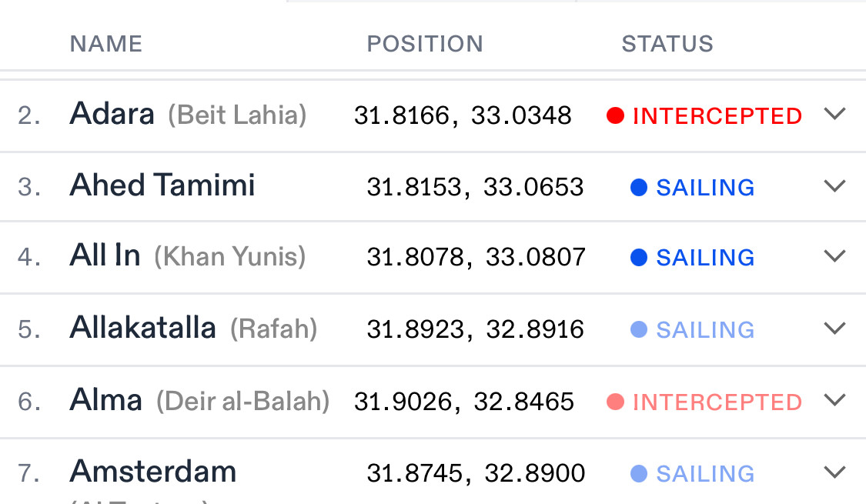Select the Adara vessel name
Image resolution: width=866 pixels, height=504 pixels.
click(112, 114)
